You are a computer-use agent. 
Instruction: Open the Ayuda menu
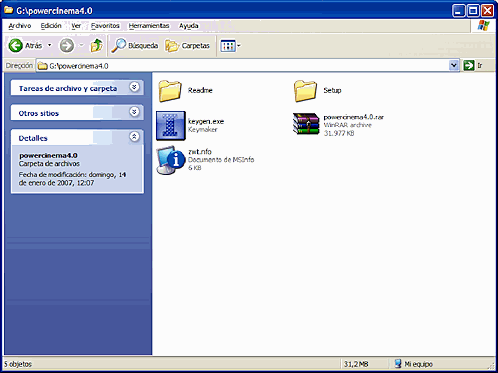[189, 26]
